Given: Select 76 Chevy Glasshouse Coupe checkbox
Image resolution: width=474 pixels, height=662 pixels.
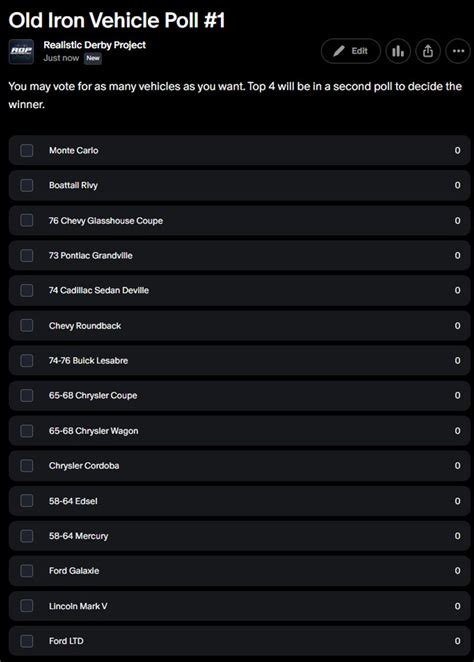Looking at the screenshot, I should [27, 220].
